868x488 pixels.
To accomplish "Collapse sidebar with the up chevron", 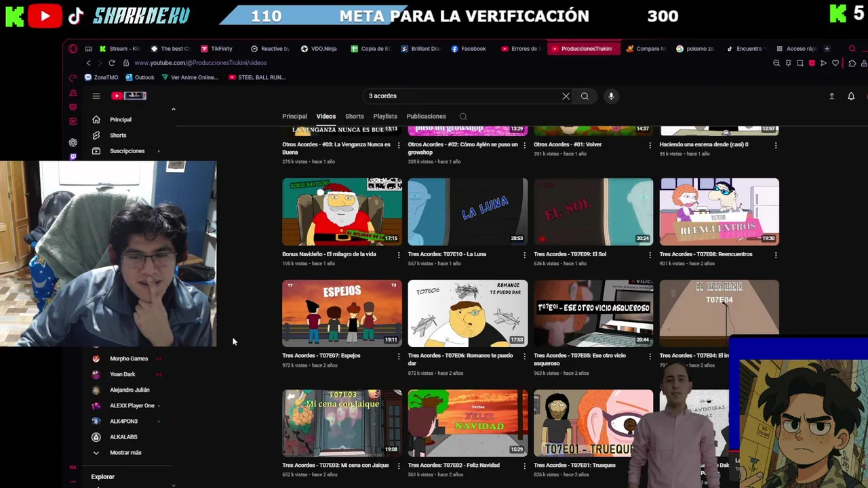I will tap(173, 109).
